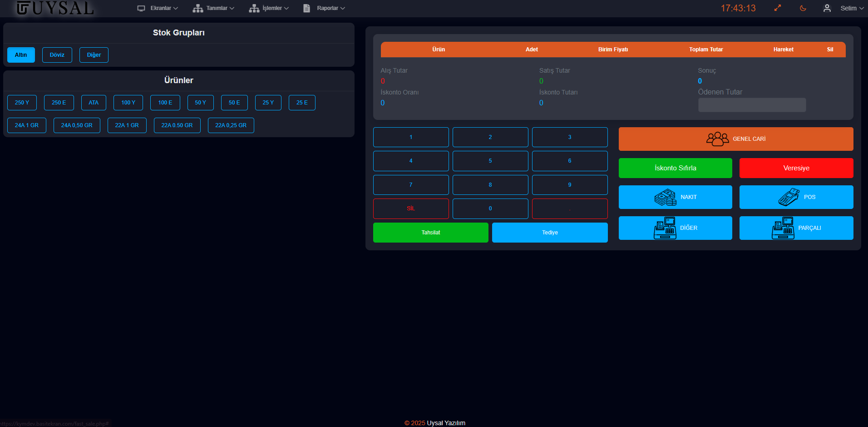Add product ATA
The image size is (868, 427).
(x=94, y=103)
